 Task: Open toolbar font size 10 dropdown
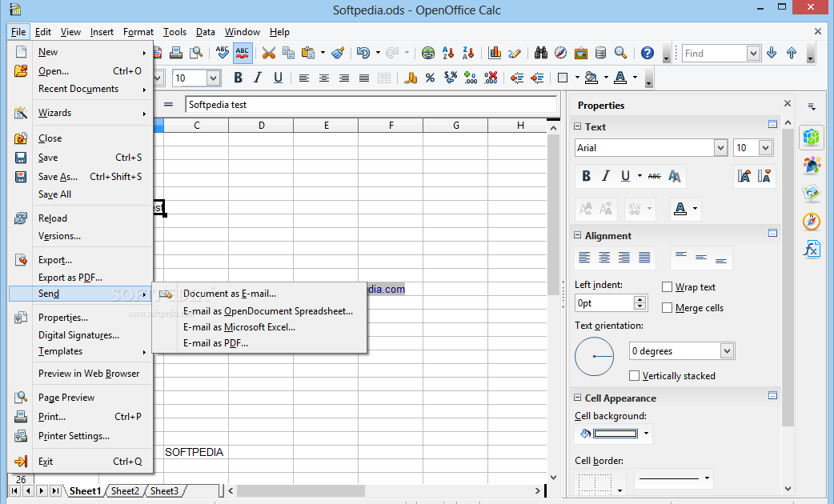(x=213, y=78)
